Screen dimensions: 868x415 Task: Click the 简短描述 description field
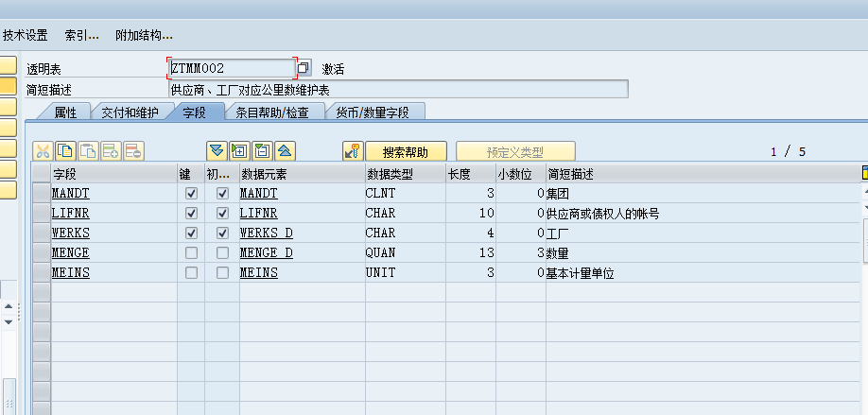pos(398,89)
